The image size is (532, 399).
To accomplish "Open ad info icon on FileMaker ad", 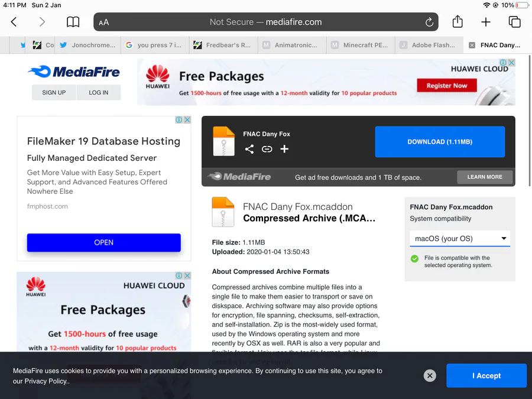I will 179,120.
